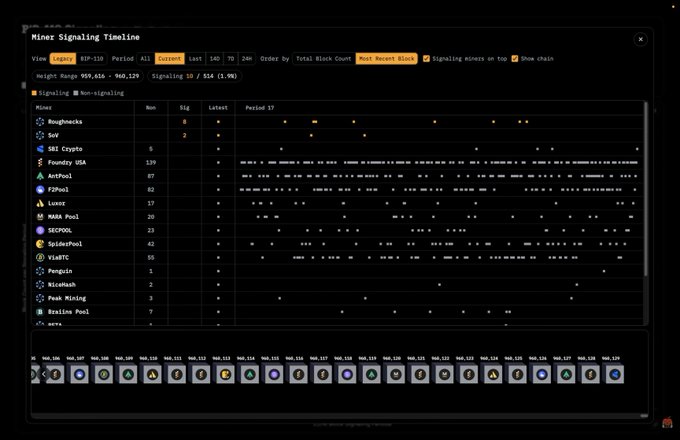
Task: Uncheck the Show chain checkbox
Action: pyautogui.click(x=515, y=59)
